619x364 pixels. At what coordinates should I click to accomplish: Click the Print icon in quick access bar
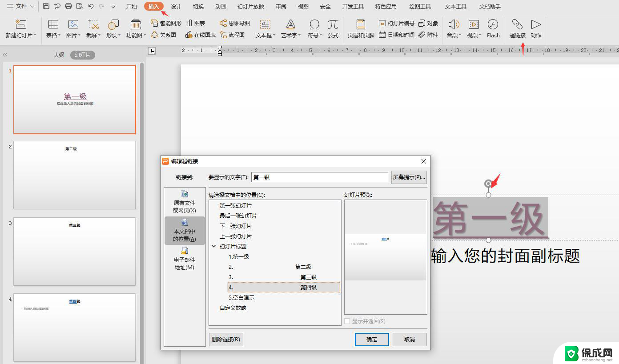point(68,6)
